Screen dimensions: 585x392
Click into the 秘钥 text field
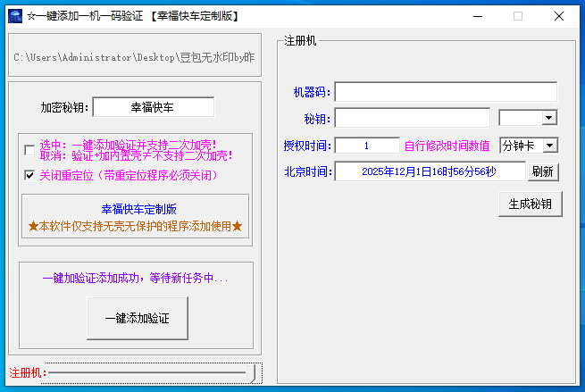click(x=412, y=118)
